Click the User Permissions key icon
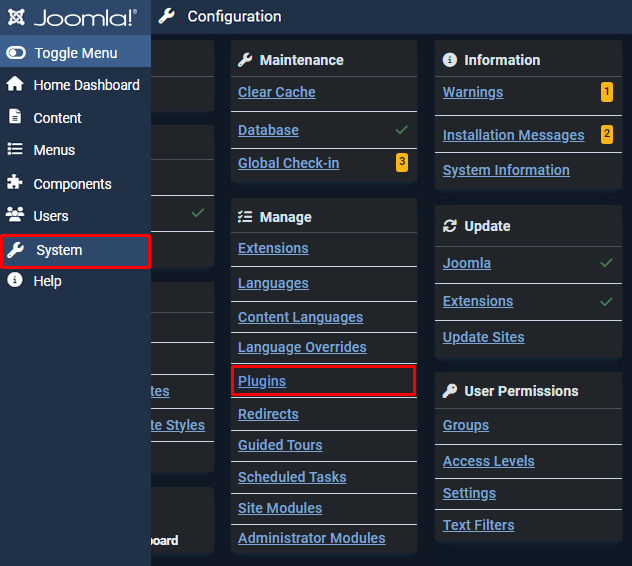Viewport: 632px width, 566px height. pyautogui.click(x=450, y=391)
